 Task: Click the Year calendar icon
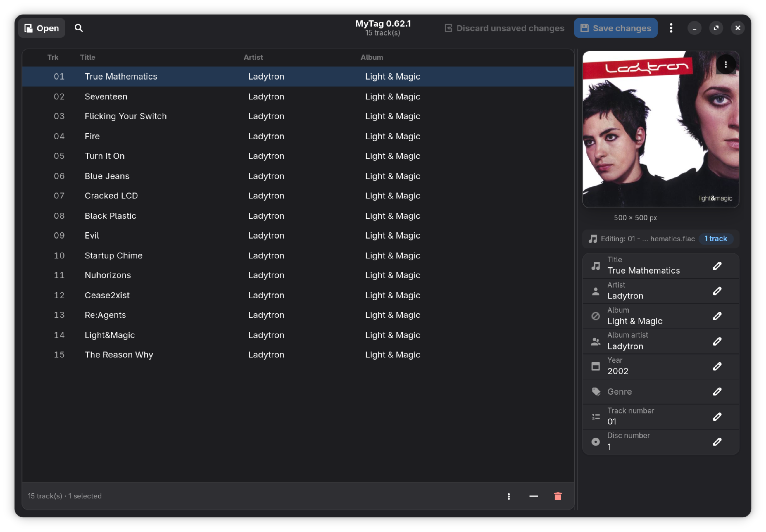pos(595,366)
